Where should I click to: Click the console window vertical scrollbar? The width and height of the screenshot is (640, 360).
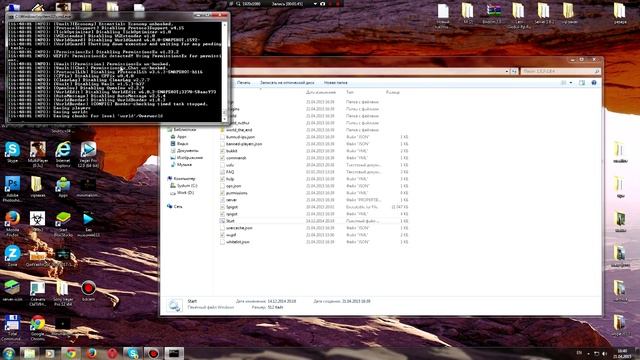click(224, 72)
